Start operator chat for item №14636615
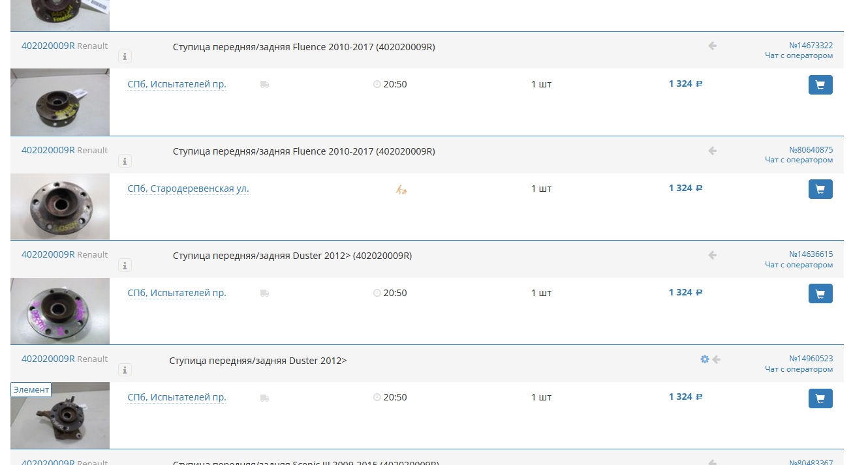Viewport: 868px width, 465px height. pyautogui.click(x=799, y=265)
